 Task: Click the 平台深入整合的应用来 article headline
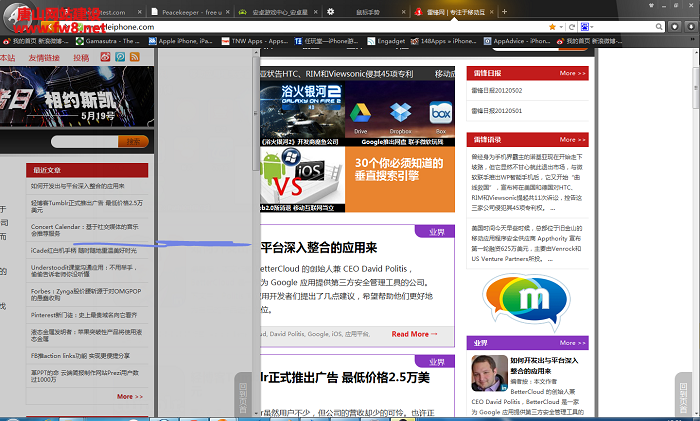(x=319, y=247)
